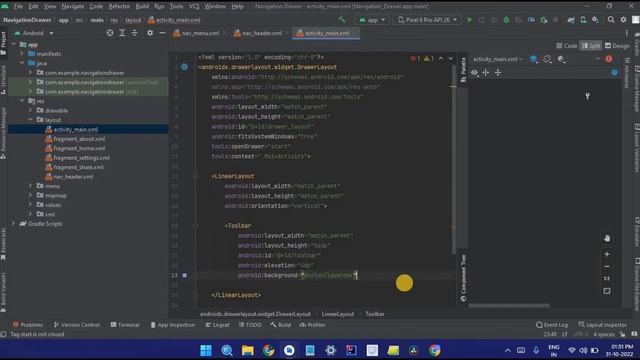Image resolution: width=640 pixels, height=360 pixels.
Task: Go to next highlighted error arrow
Action: pyautogui.click(x=450, y=59)
